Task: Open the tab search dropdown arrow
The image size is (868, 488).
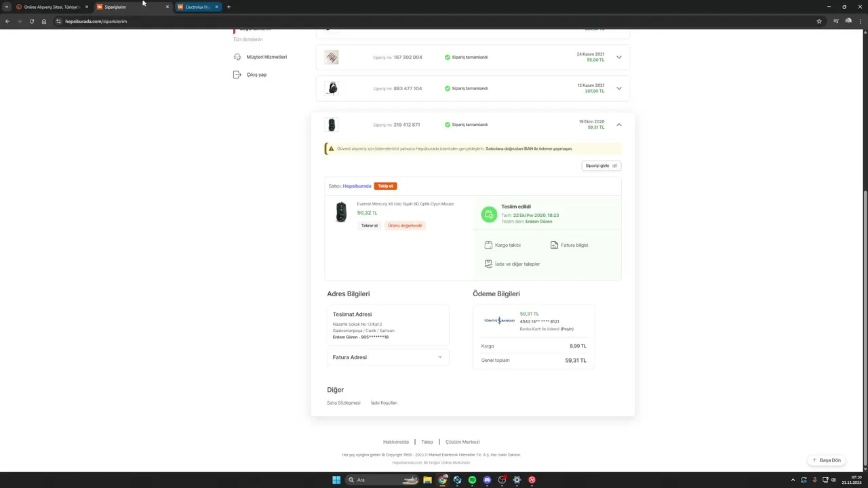Action: point(7,7)
